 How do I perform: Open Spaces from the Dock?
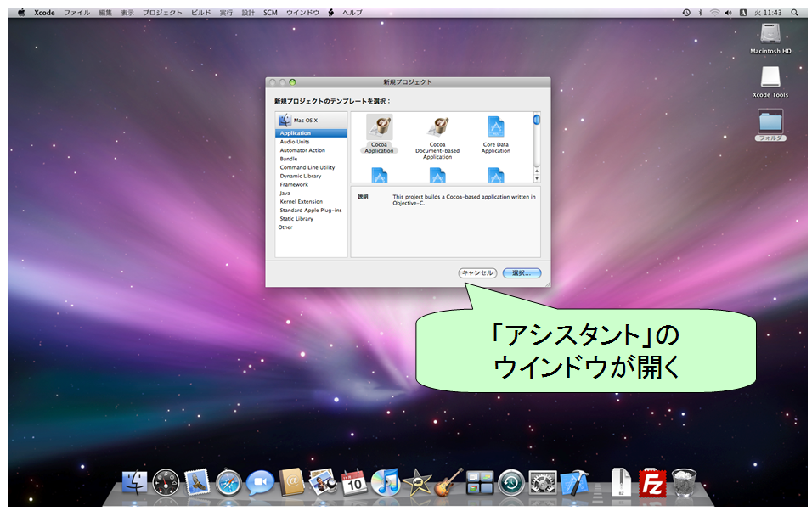pyautogui.click(x=480, y=483)
